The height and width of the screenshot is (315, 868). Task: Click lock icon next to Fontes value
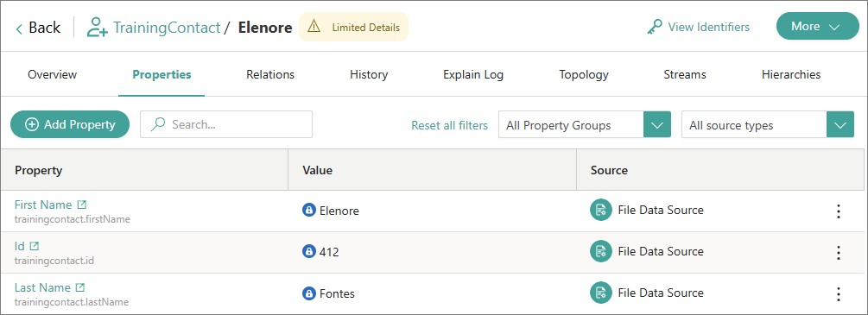(x=308, y=293)
